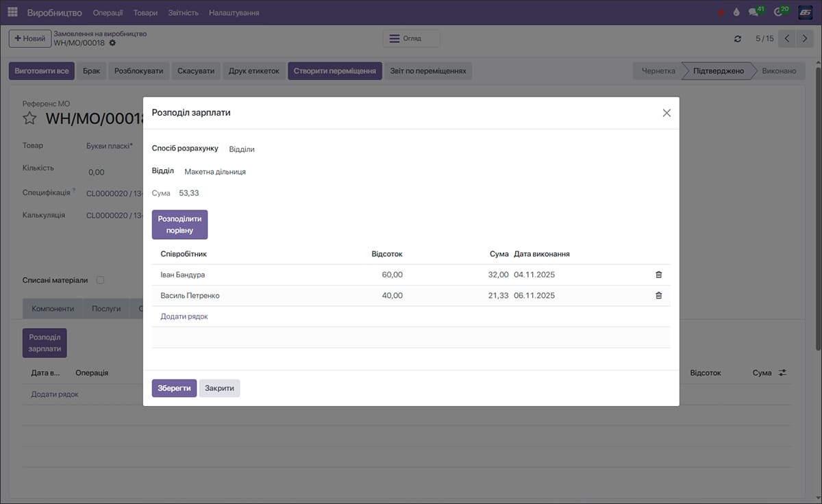The image size is (822, 504).
Task: Toggle favorite star next to WH/MO/00018
Action: coord(29,118)
